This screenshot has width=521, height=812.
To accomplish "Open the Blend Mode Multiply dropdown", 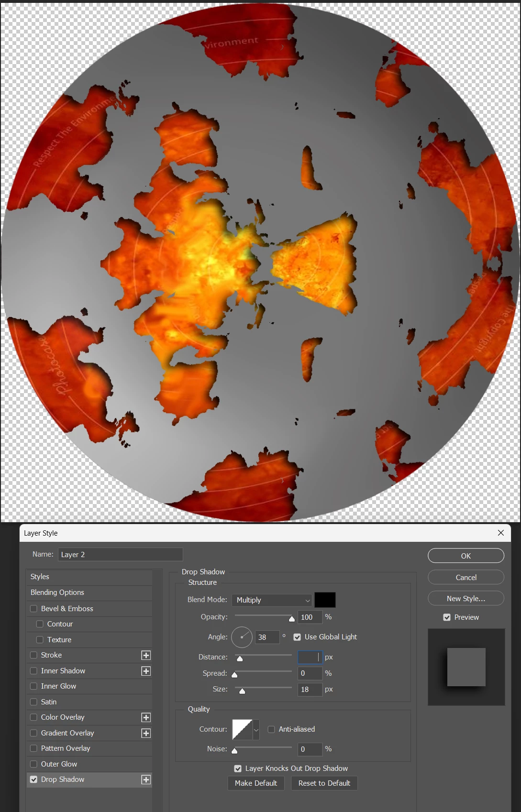I will (272, 600).
